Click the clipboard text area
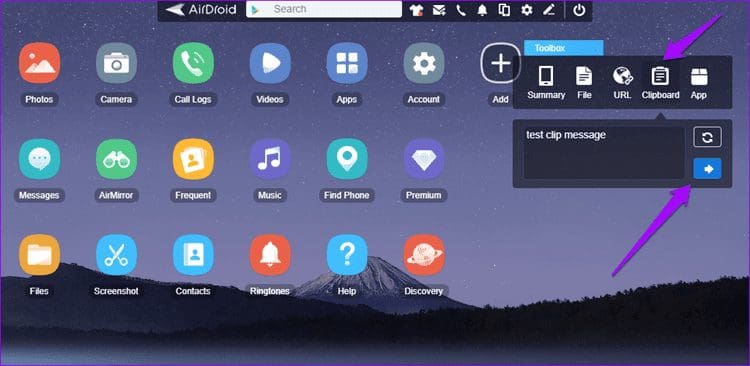This screenshot has width=750, height=366. coord(604,153)
